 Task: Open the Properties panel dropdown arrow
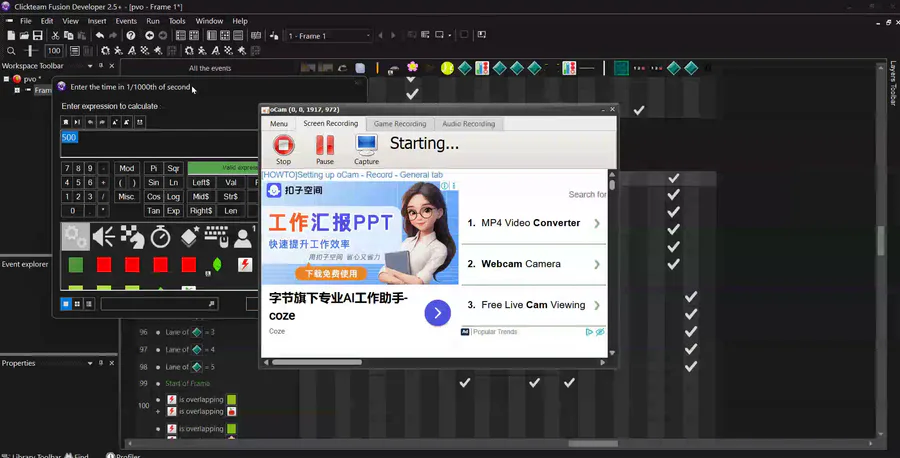tap(90, 363)
